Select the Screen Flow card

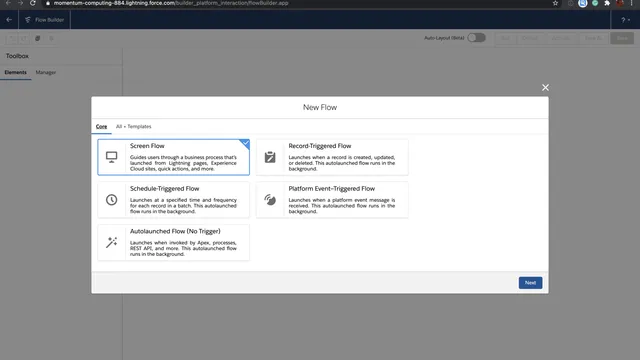pos(173,157)
